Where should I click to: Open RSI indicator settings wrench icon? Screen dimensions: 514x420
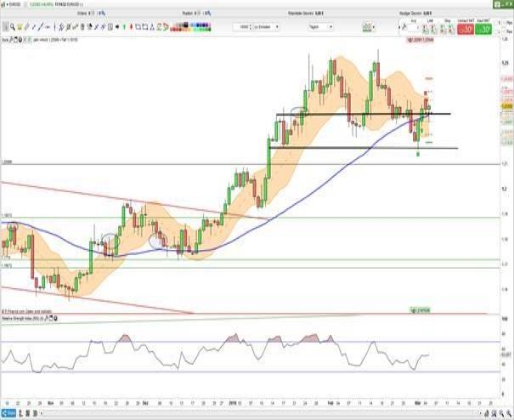point(46,318)
